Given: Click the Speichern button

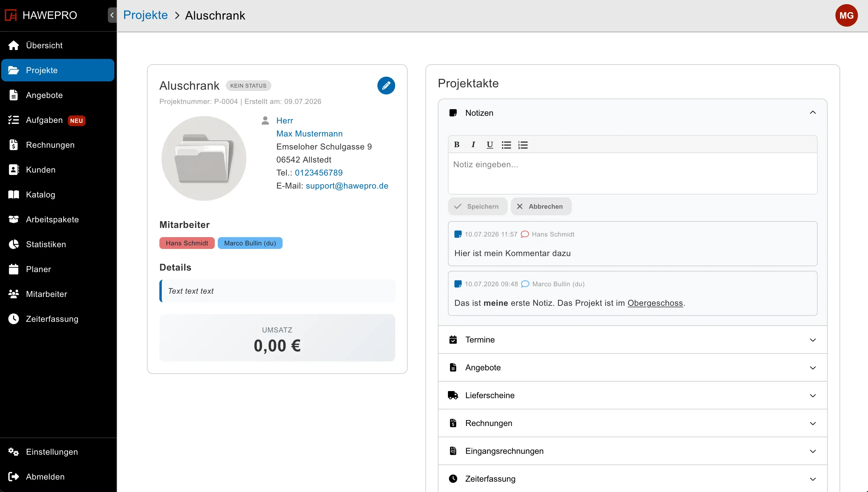Looking at the screenshot, I should (478, 206).
